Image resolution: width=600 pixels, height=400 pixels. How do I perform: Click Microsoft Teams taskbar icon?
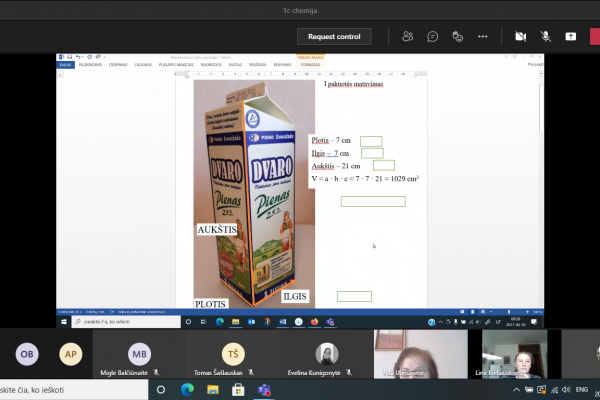[x=264, y=390]
